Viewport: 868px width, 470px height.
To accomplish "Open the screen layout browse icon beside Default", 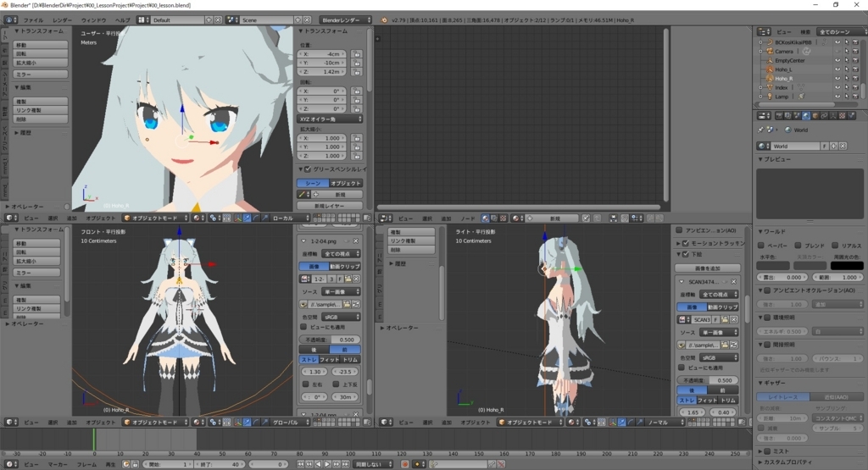I will [x=143, y=20].
